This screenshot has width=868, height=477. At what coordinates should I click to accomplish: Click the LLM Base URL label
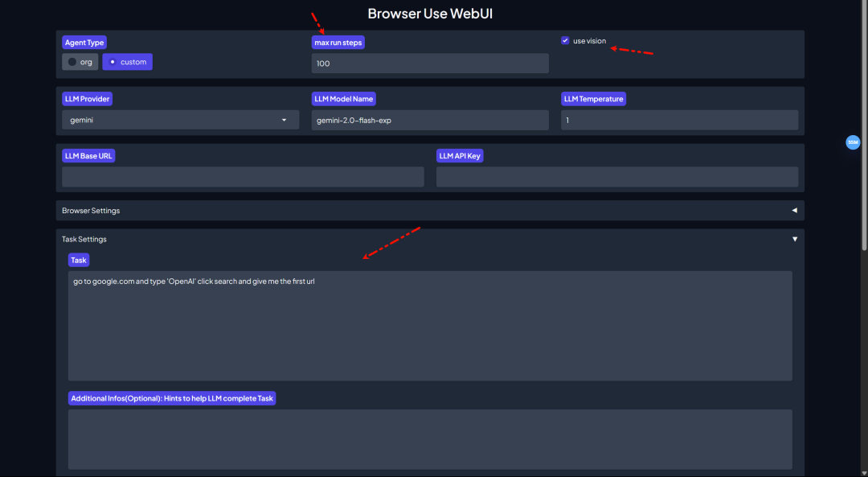[x=88, y=156]
